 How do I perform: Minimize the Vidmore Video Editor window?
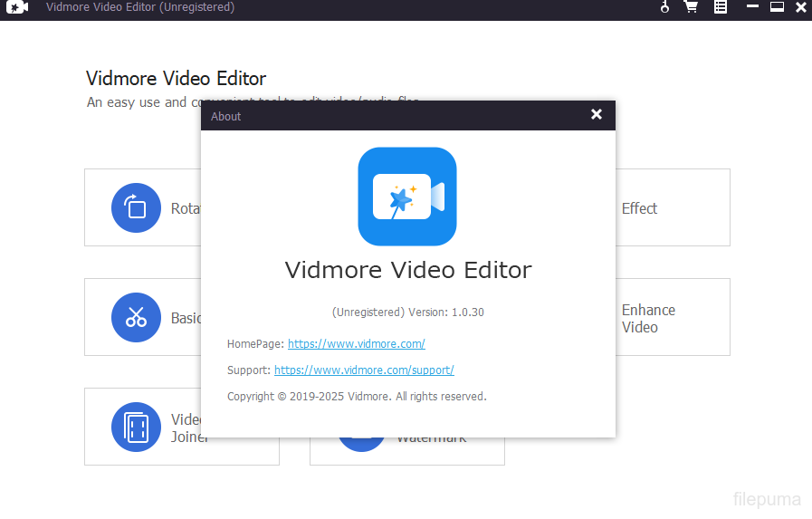point(751,7)
